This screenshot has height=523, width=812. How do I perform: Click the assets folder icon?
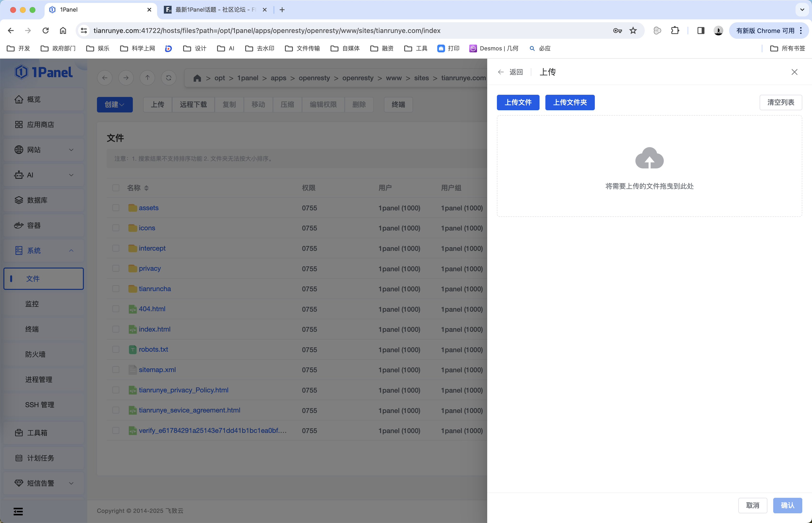pyautogui.click(x=132, y=208)
